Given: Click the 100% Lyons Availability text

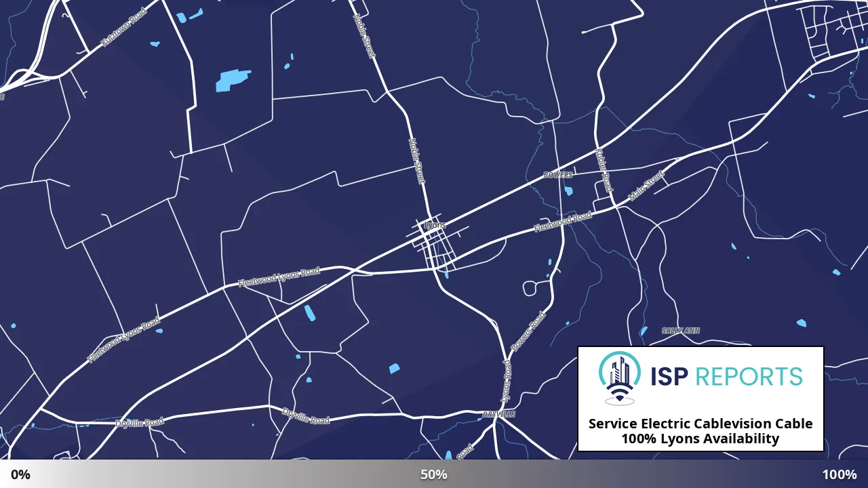Looking at the screenshot, I should pos(701,439).
